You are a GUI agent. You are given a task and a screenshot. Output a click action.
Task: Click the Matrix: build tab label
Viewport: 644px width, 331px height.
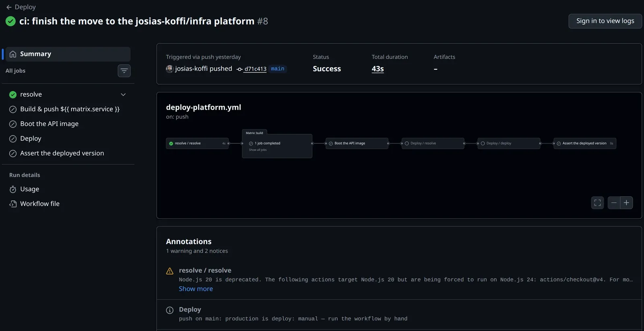[254, 133]
